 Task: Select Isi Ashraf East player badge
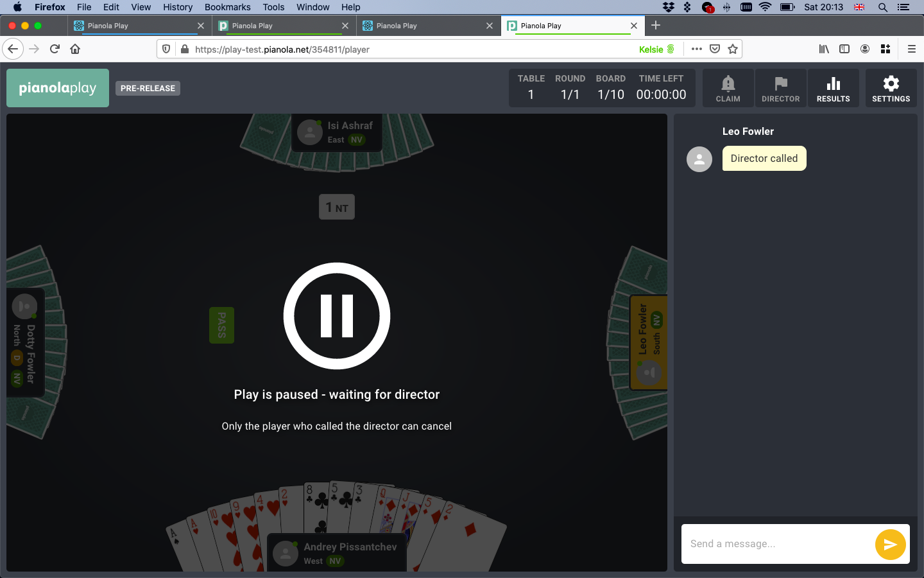[337, 132]
